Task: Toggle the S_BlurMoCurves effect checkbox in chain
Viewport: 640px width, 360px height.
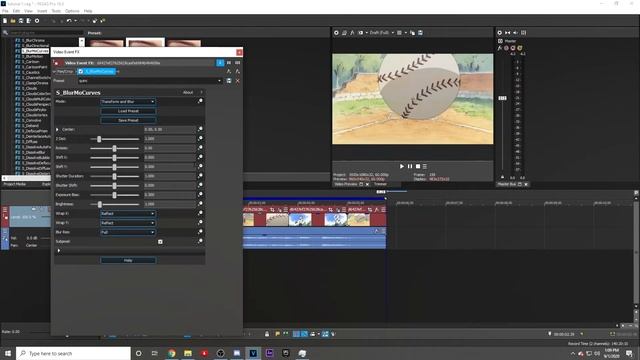Action: (81, 71)
